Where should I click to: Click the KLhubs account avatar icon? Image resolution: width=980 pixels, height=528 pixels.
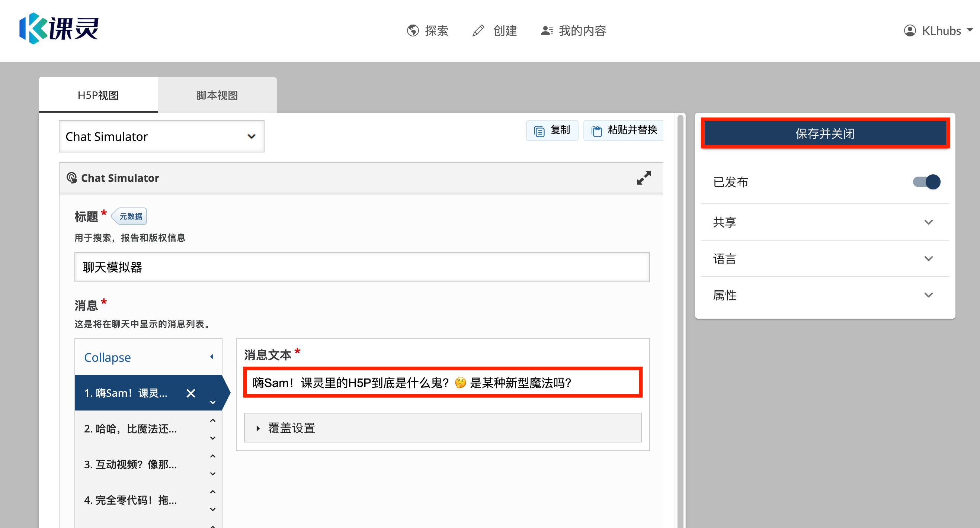(910, 30)
